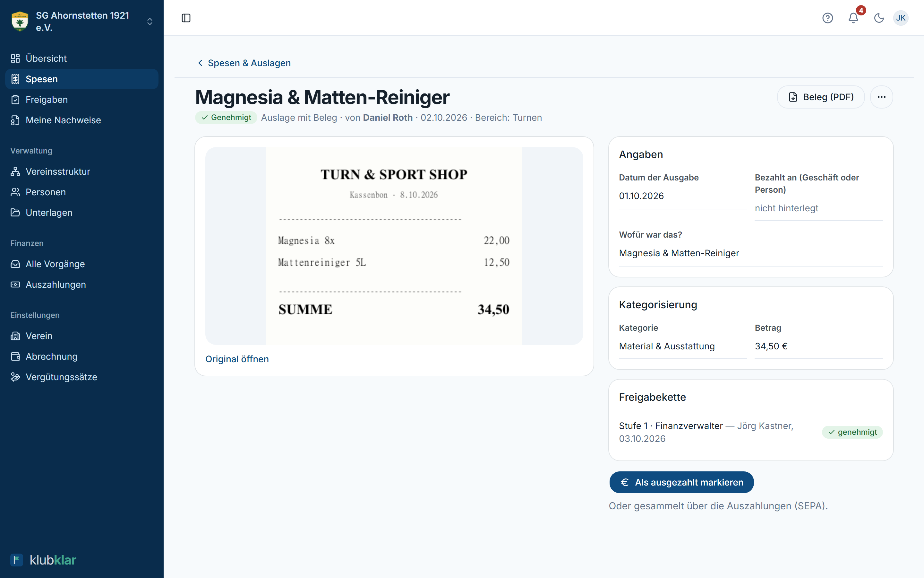Image resolution: width=924 pixels, height=578 pixels.
Task: Click the Oder gesammelt über Auszahlungen note
Action: (718, 506)
